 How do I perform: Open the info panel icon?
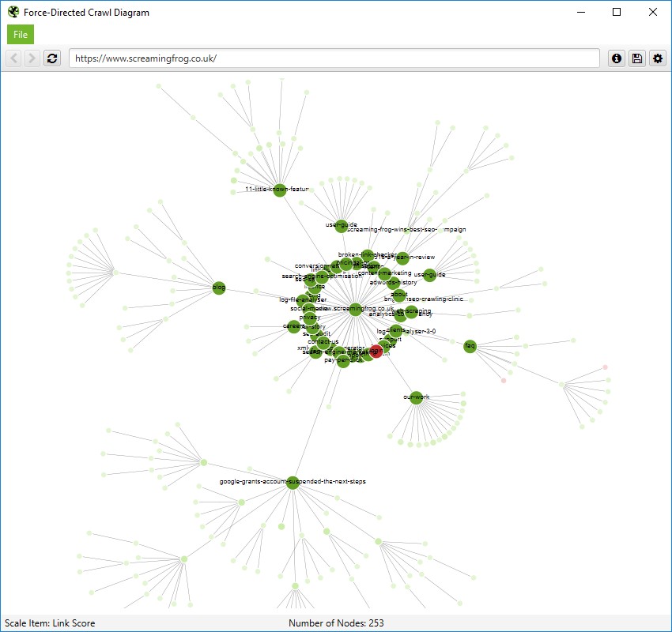pyautogui.click(x=617, y=58)
